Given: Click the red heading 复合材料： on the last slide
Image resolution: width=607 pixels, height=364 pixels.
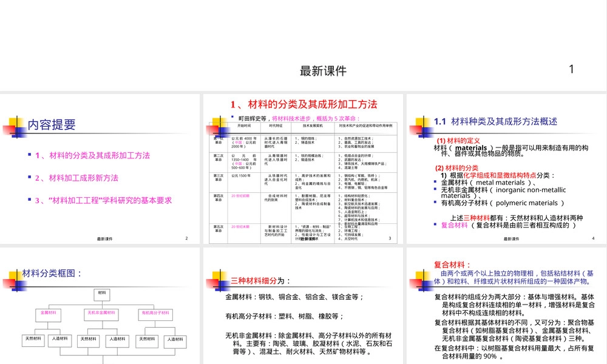Looking at the screenshot, I should (x=452, y=265).
